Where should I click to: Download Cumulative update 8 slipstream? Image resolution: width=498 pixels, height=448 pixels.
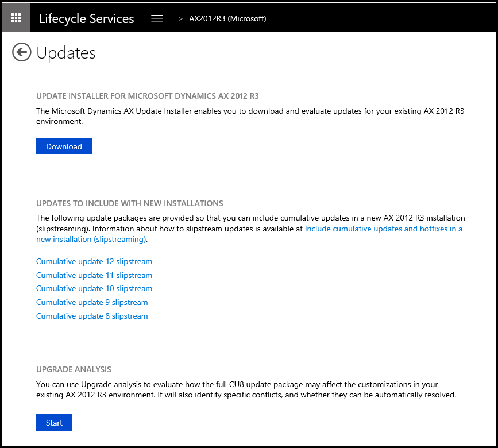(x=92, y=316)
